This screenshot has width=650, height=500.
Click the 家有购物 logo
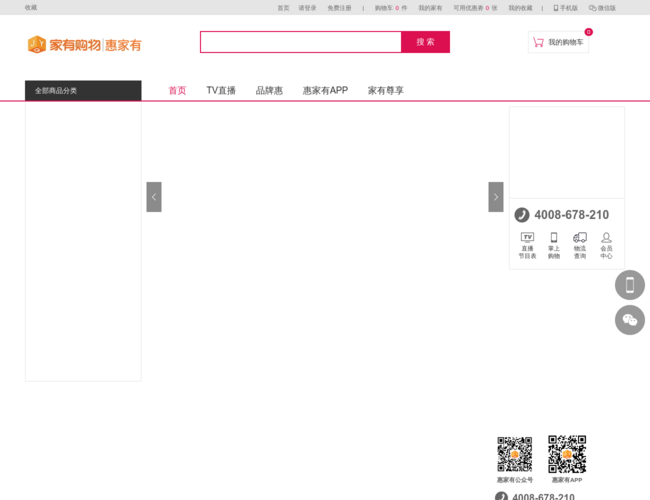[85, 44]
